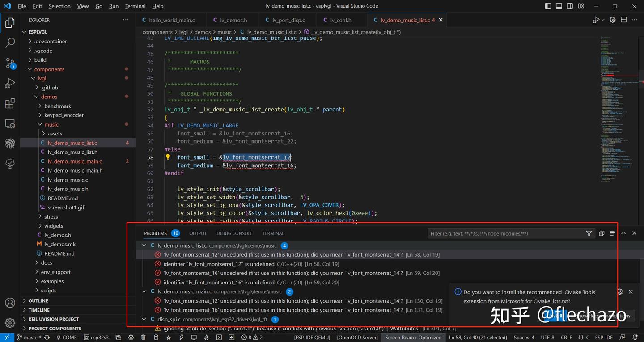Toggle the panel layout button in title bar

(559, 6)
